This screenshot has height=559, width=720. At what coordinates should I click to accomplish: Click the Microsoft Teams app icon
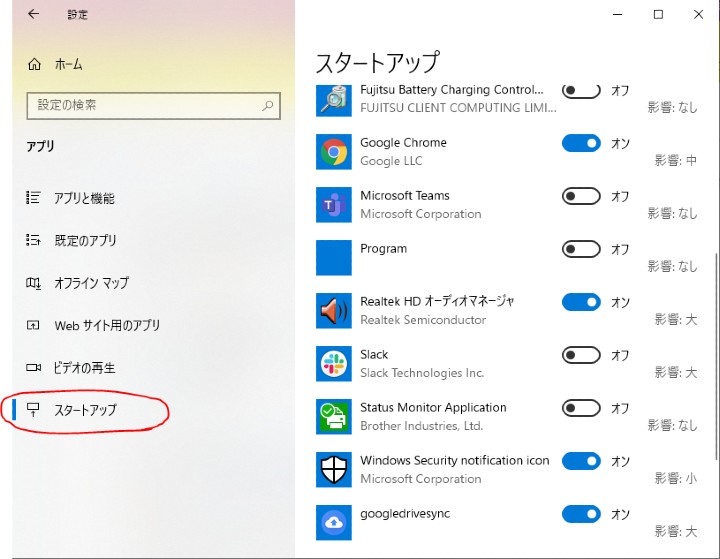[334, 205]
